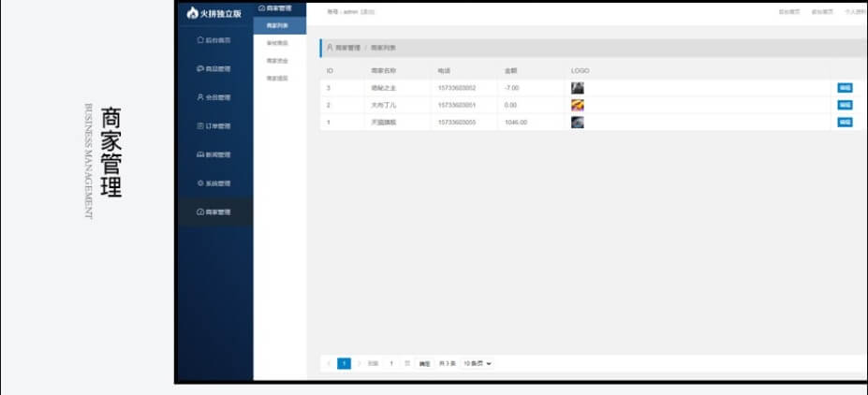
Task: Click the highlighted page 1 button
Action: coord(344,363)
